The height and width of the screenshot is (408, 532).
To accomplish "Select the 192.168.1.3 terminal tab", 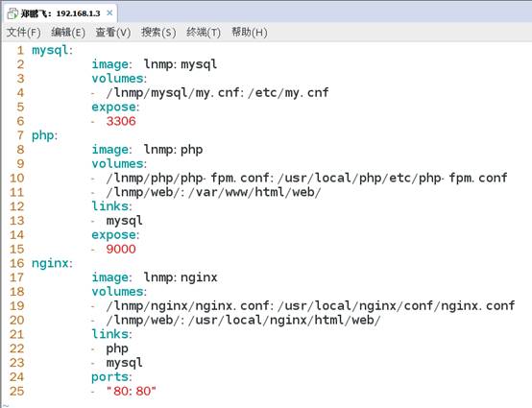I will pyautogui.click(x=60, y=13).
